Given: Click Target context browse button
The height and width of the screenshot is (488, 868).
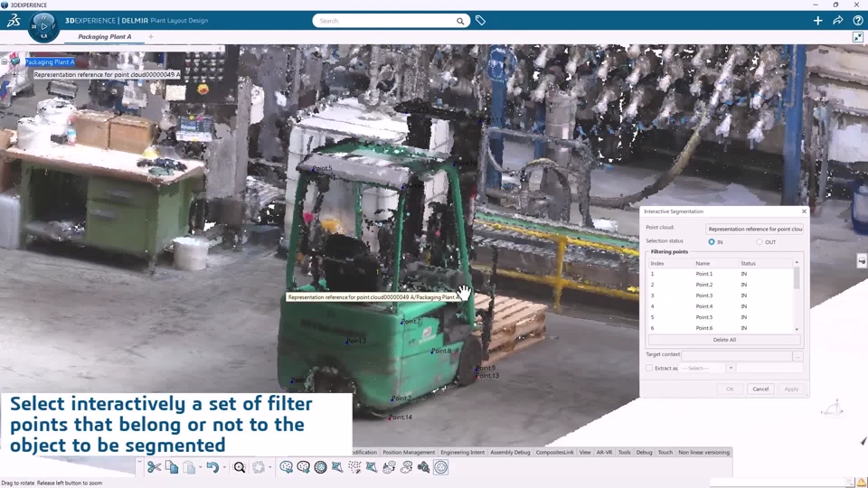Looking at the screenshot, I should click(x=797, y=356).
